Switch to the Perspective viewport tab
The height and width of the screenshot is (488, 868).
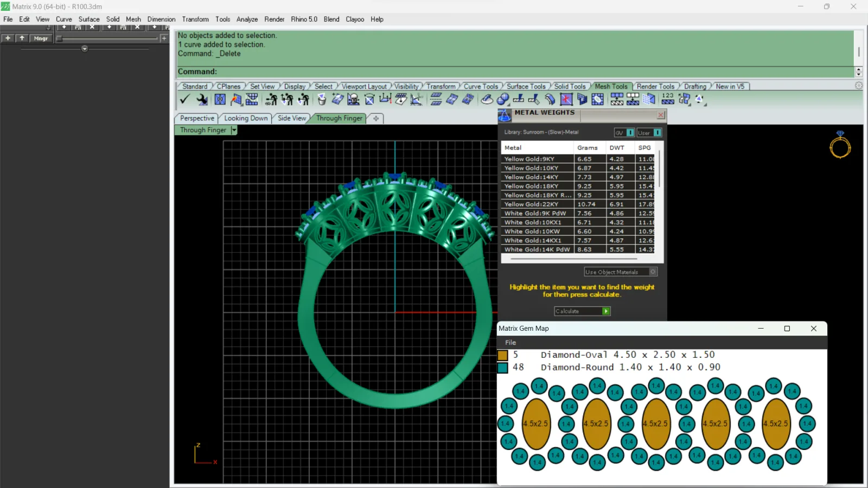coord(197,118)
